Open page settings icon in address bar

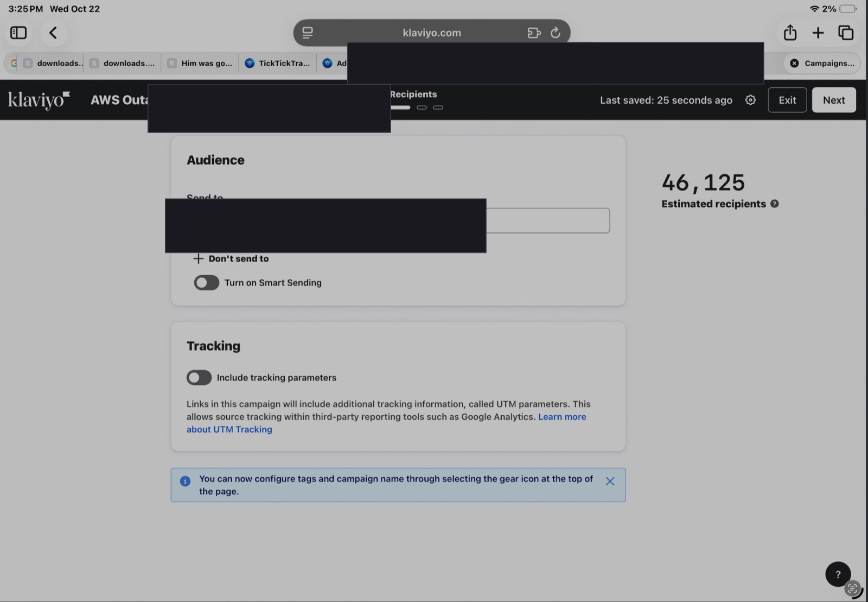[x=308, y=33]
